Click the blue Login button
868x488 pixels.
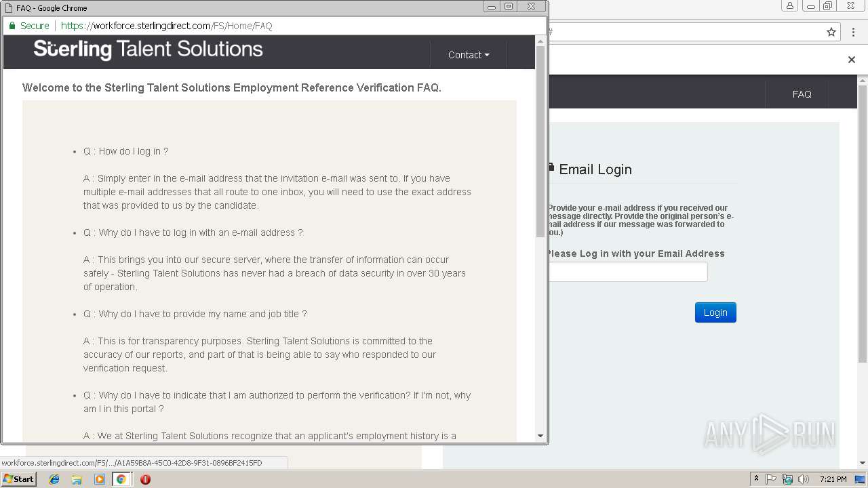(x=715, y=312)
